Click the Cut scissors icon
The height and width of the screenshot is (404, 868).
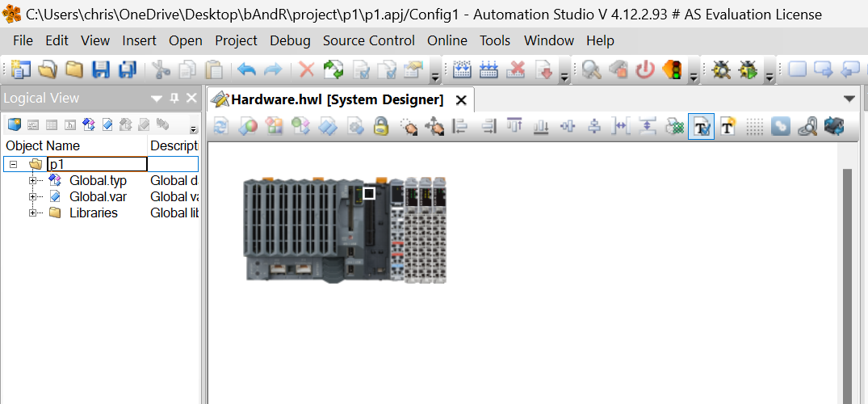(161, 69)
